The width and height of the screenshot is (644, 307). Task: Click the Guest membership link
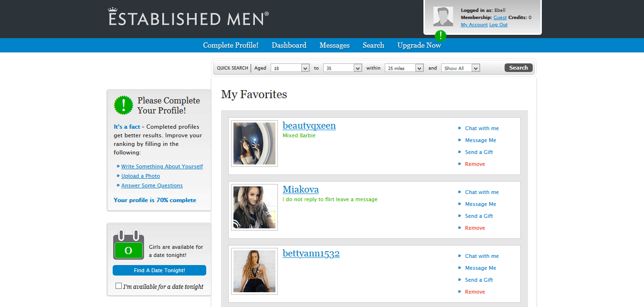pyautogui.click(x=500, y=18)
